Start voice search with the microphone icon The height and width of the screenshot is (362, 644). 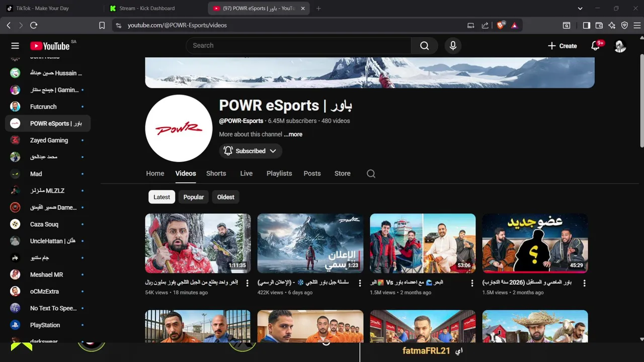pos(453,46)
